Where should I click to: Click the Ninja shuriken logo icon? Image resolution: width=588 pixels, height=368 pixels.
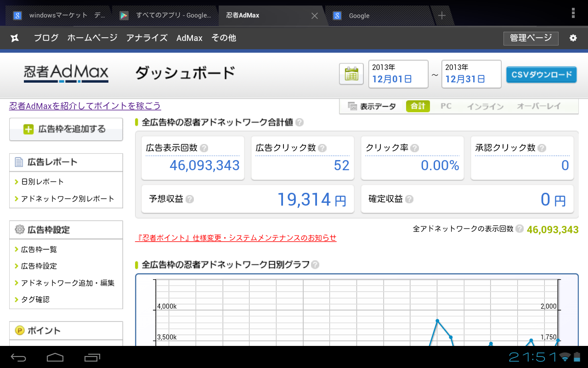[x=15, y=38]
